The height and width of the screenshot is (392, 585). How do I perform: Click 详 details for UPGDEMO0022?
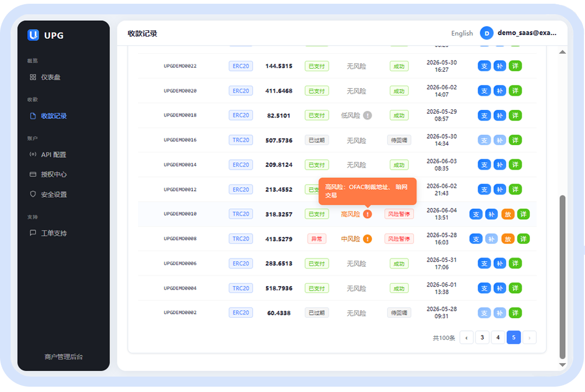click(515, 66)
